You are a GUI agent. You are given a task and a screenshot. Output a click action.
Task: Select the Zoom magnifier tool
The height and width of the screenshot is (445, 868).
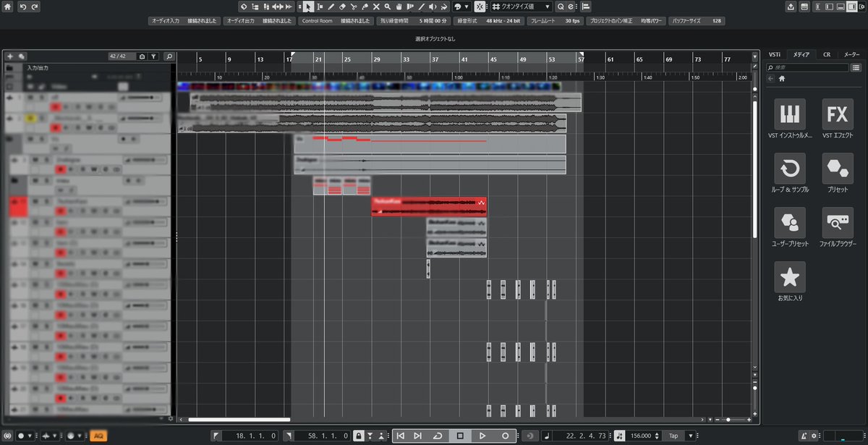388,7
